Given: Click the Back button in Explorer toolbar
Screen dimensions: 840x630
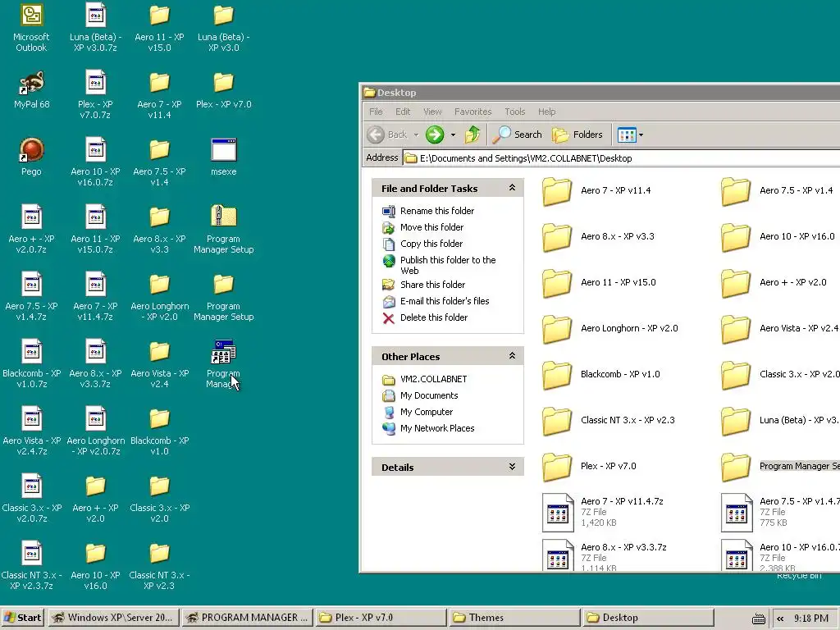Looking at the screenshot, I should tap(387, 135).
